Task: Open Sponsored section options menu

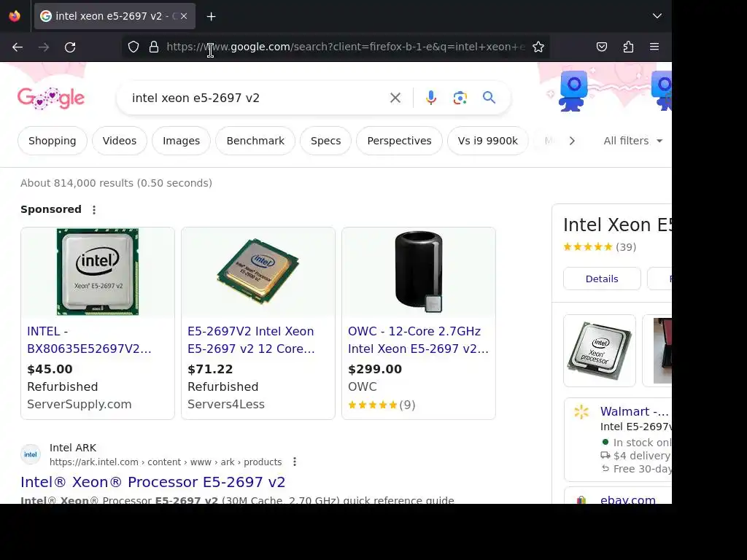Action: [94, 209]
